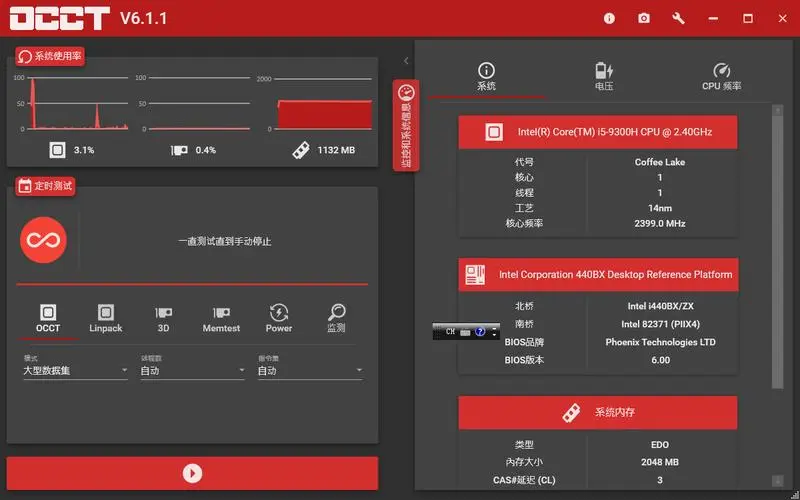
Task: Click the system info panel scrollbar thumb
Action: point(778,253)
